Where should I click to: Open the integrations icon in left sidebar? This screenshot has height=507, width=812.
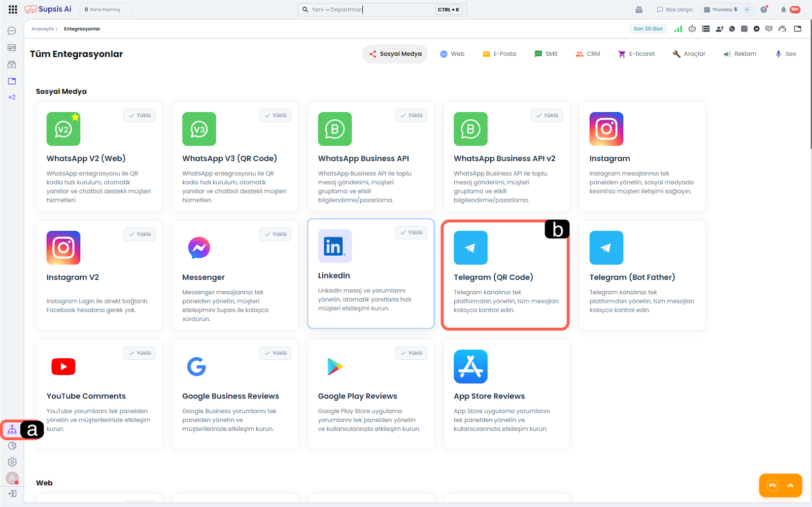(x=12, y=430)
